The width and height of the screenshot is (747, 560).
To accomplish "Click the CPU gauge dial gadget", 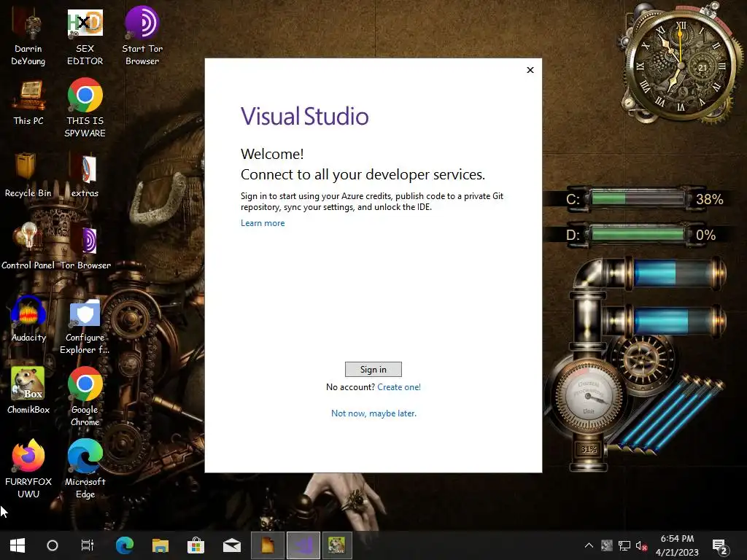I will [x=588, y=396].
